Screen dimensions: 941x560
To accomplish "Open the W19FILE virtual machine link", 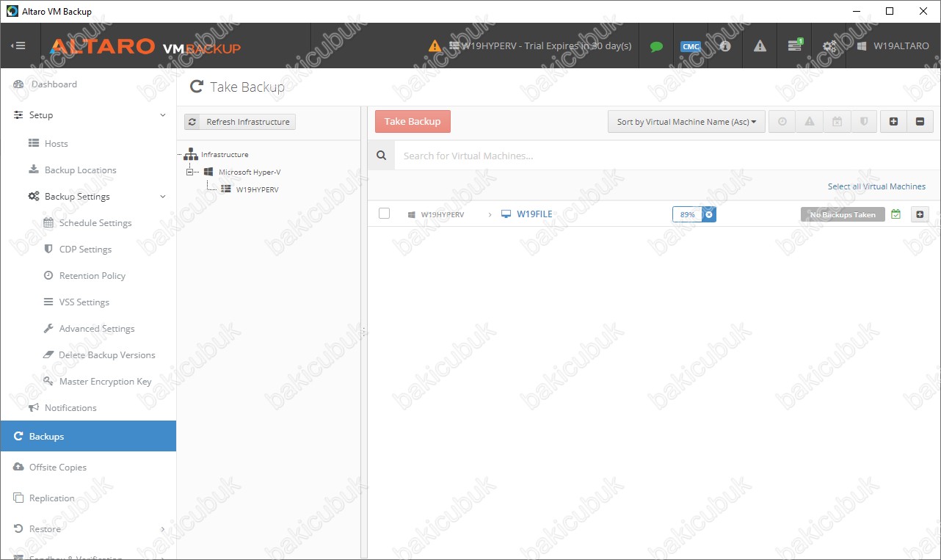I will click(534, 214).
